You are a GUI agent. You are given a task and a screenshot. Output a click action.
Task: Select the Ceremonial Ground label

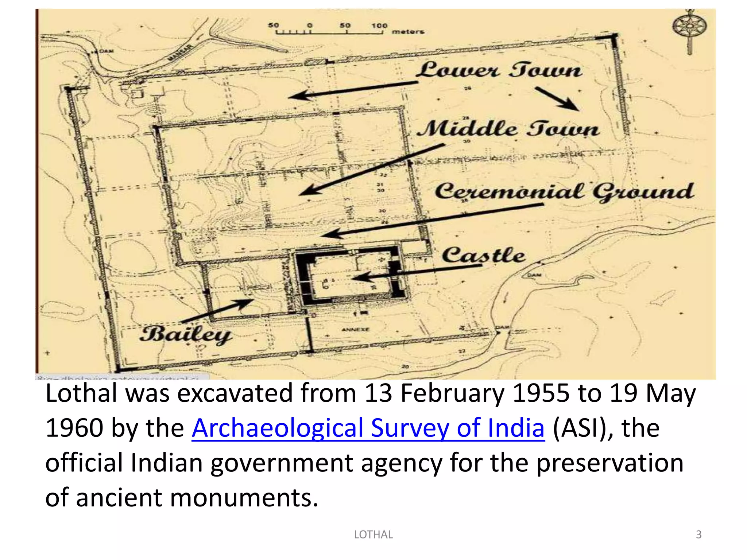(x=564, y=192)
